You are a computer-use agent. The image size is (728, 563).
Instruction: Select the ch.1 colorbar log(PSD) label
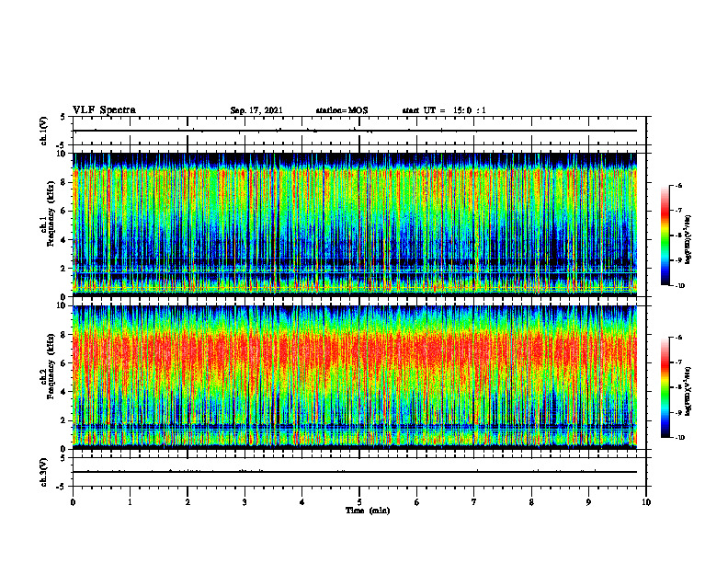(688, 240)
